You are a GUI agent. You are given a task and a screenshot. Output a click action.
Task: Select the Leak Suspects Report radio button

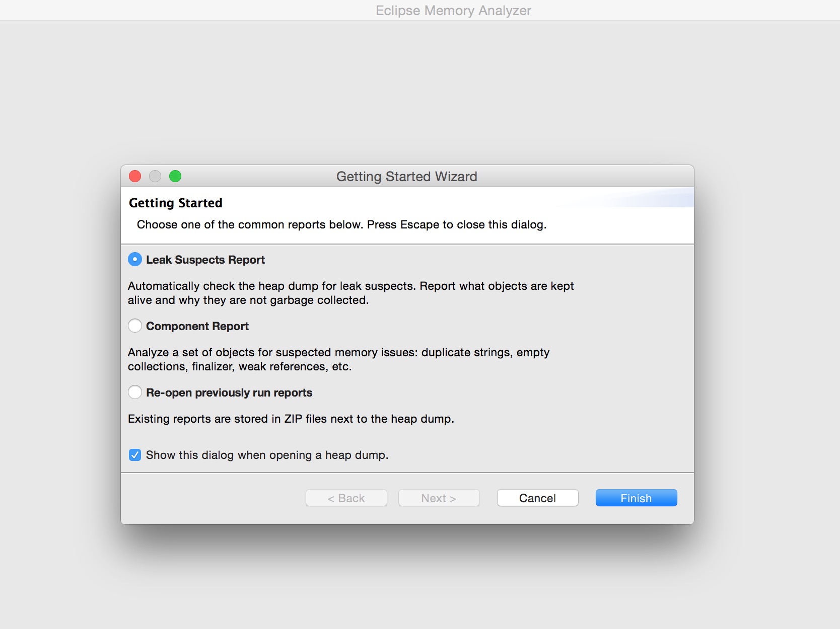coord(135,260)
